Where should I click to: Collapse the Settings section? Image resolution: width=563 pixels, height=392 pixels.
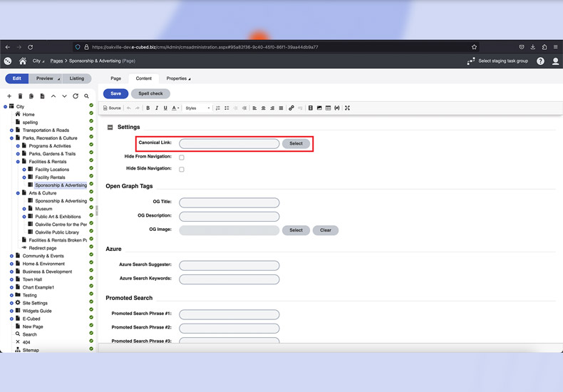pos(110,128)
